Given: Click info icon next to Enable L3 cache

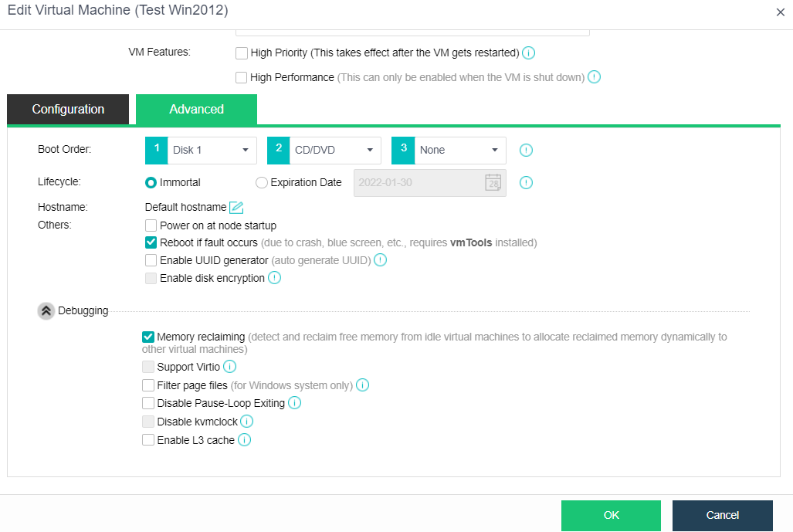Looking at the screenshot, I should [x=245, y=440].
